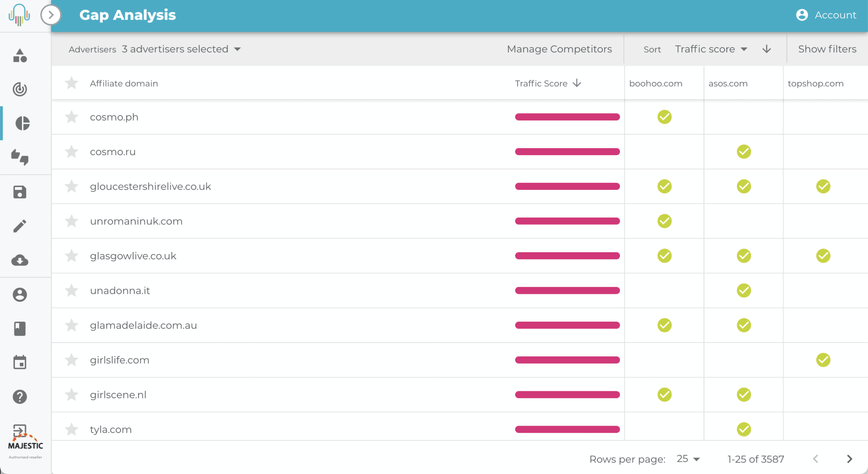Viewport: 868px width, 474px height.
Task: Open the thumbs up/down sidebar icon
Action: point(20,157)
